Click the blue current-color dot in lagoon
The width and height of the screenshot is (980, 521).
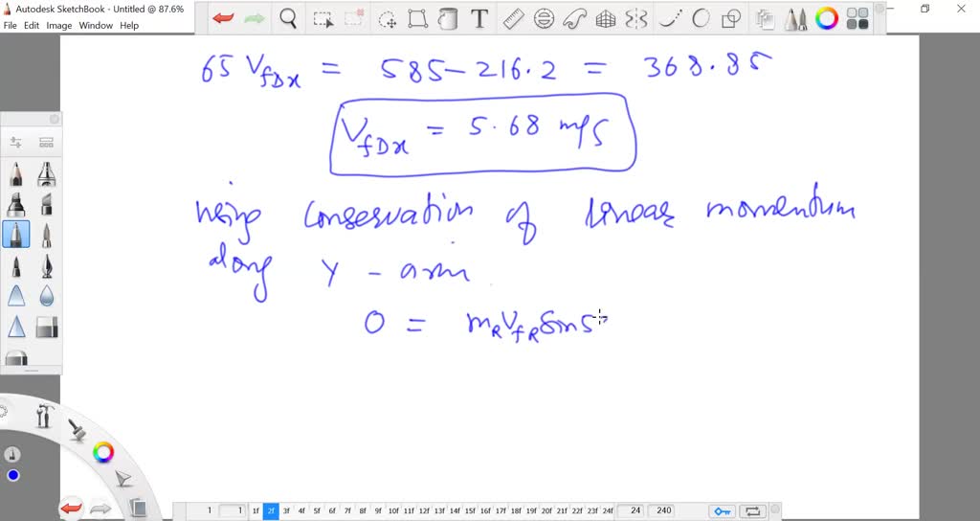click(13, 476)
